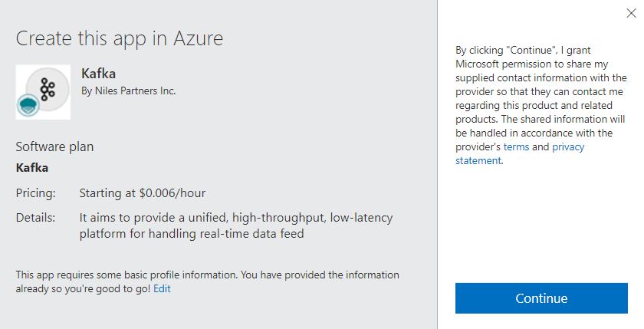Click the Microsoft permission consent paragraph

(540, 98)
